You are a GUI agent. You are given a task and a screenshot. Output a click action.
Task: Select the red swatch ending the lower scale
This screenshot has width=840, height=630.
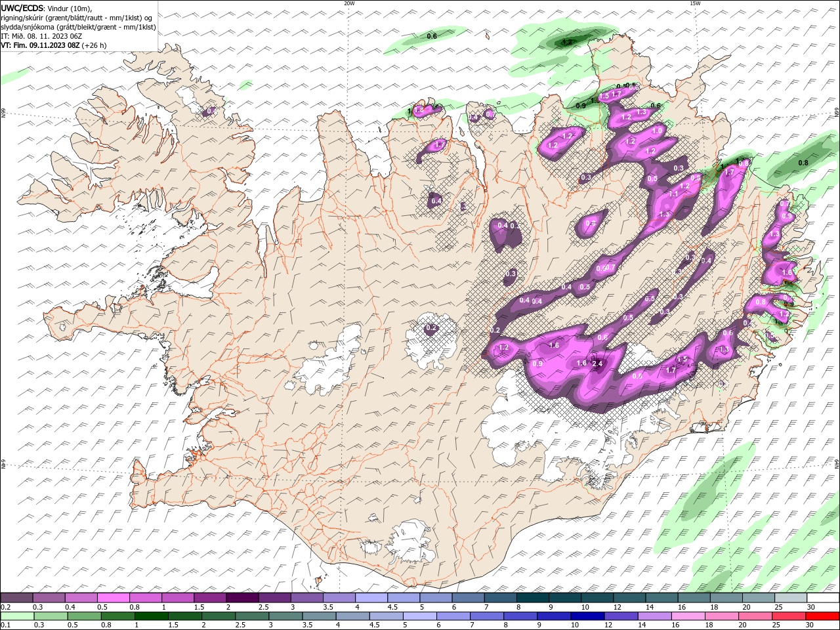click(822, 616)
